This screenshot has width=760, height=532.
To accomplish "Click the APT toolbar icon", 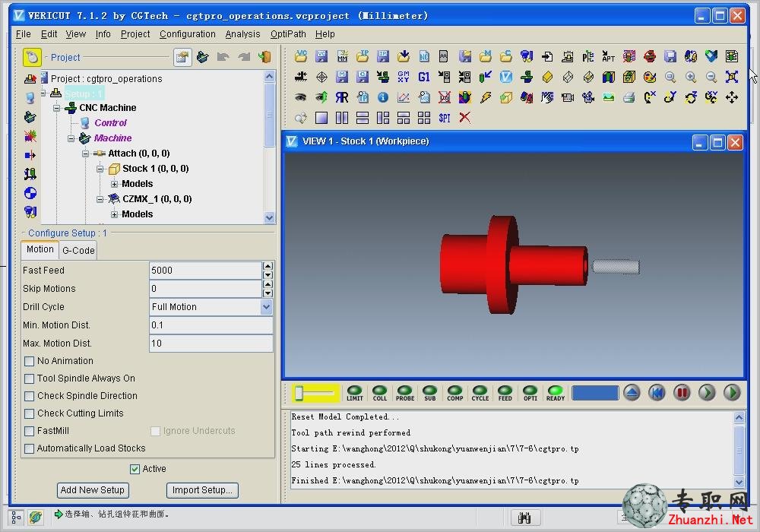I will coord(608,57).
